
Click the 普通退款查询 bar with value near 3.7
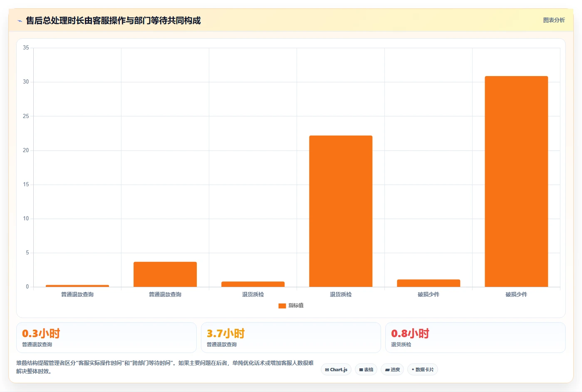[165, 274]
